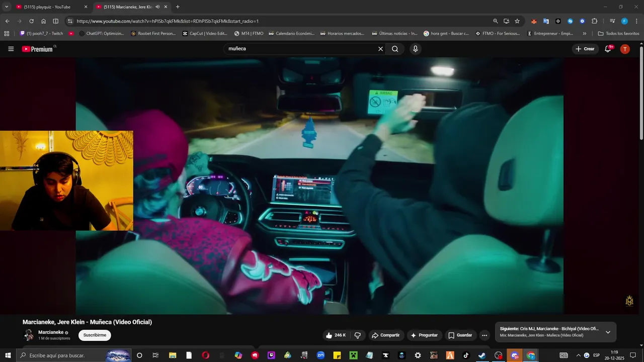Open the Preguntar AI feature
The width and height of the screenshot is (644, 362).
[424, 335]
